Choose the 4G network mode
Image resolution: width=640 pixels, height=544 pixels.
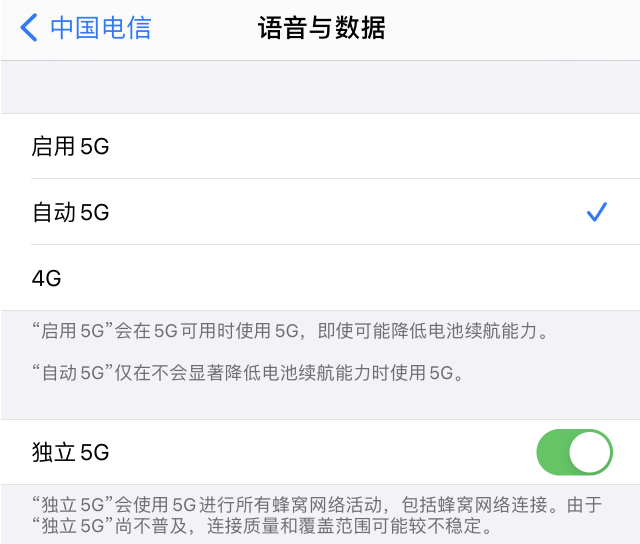point(320,278)
